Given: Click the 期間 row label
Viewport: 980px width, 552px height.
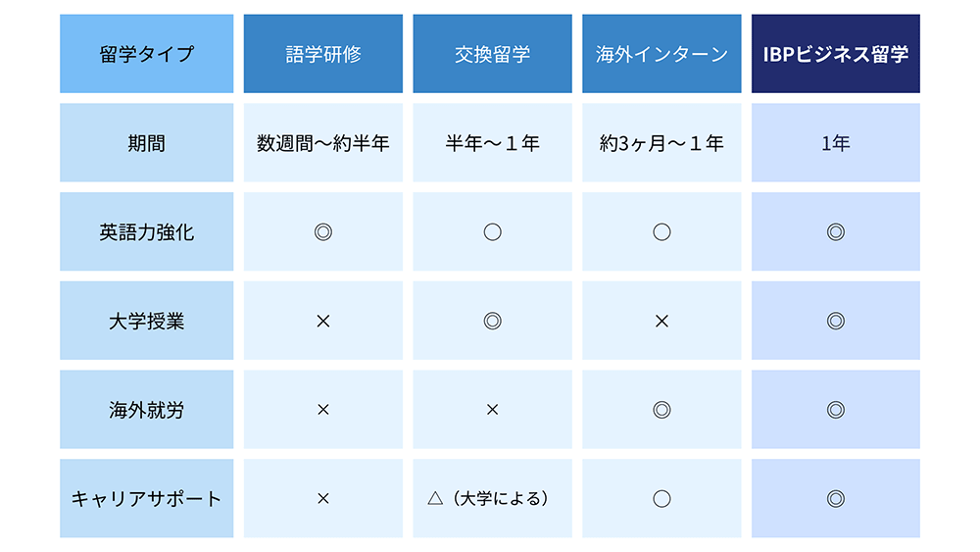Looking at the screenshot, I should tap(147, 143).
